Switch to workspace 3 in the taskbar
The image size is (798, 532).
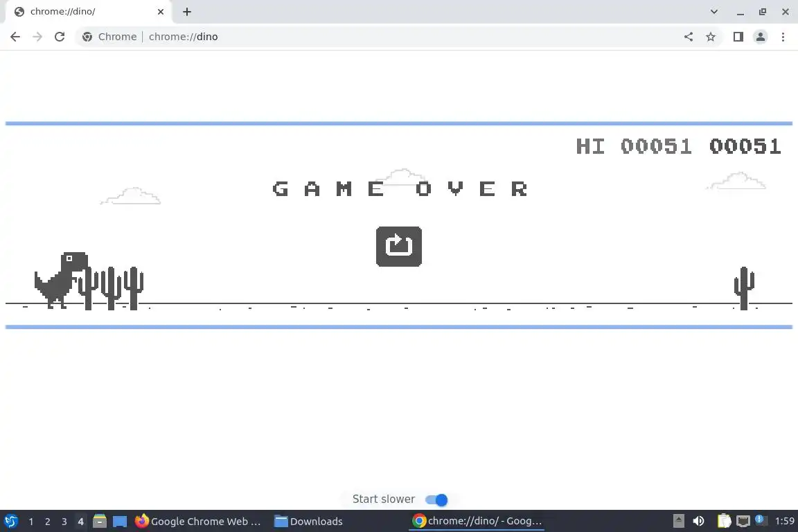[64, 522]
